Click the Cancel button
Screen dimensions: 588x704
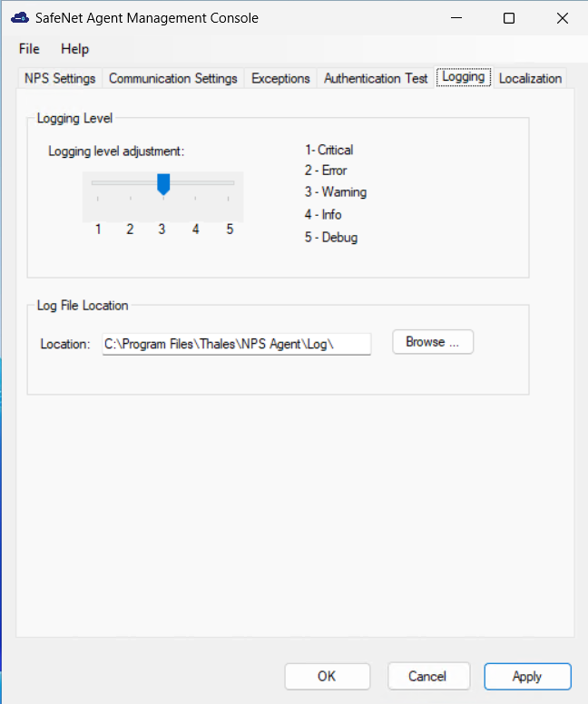tap(428, 676)
